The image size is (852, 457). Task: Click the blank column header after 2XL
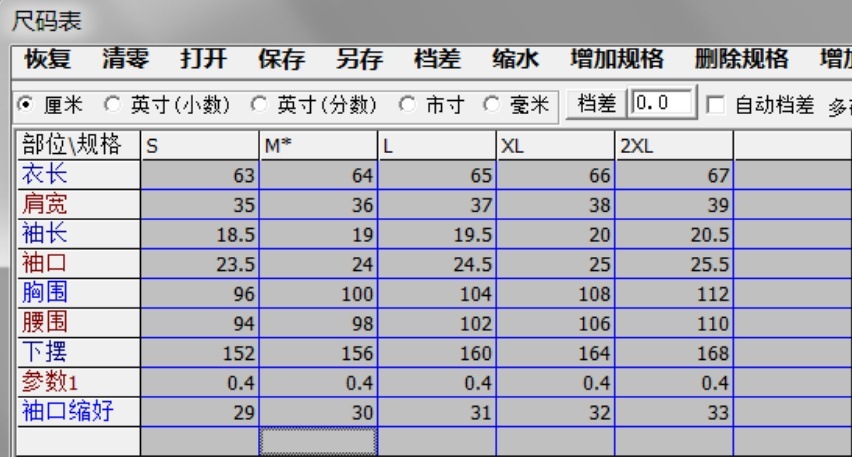coord(793,146)
